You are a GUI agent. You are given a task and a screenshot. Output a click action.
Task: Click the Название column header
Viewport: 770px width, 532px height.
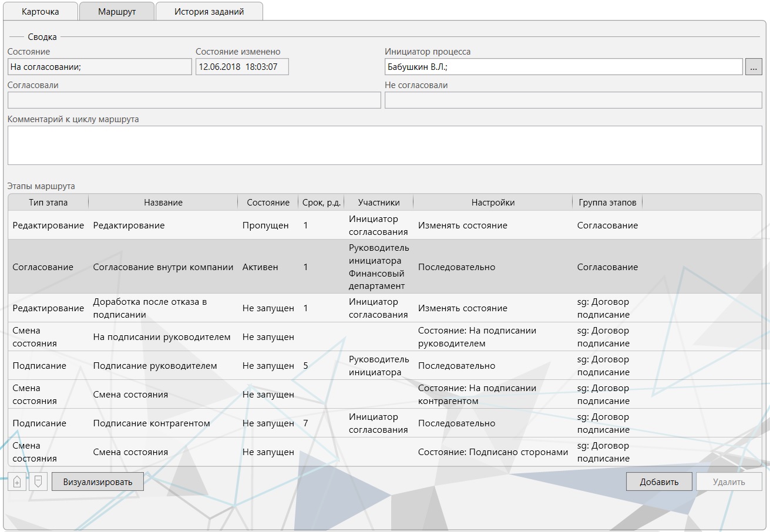click(163, 203)
